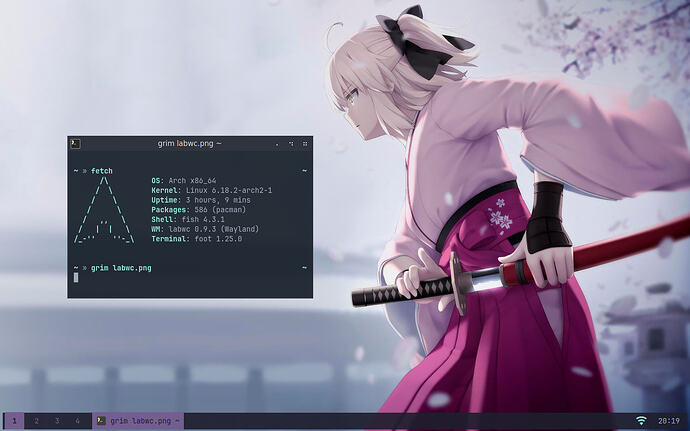Click the terminal icon in the foot title bar

[x=75, y=144]
